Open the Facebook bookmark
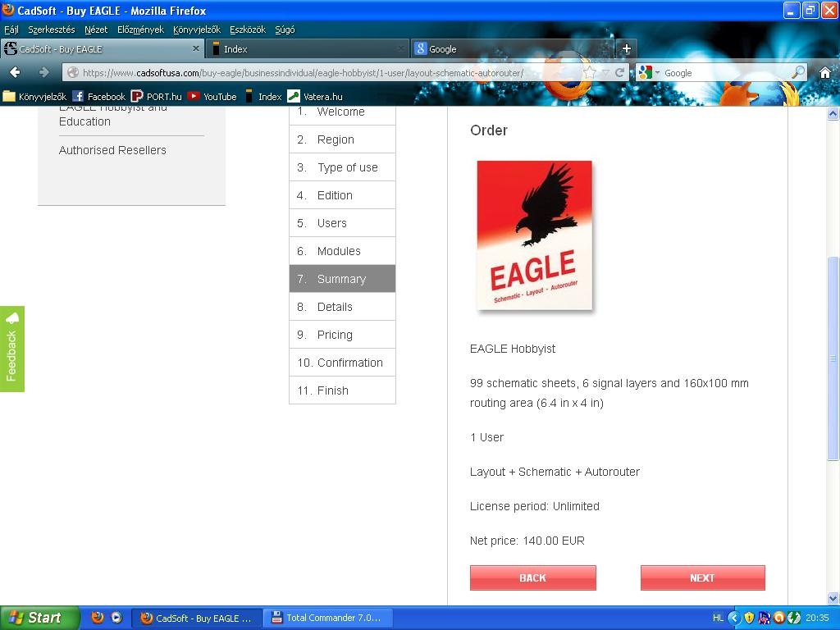The height and width of the screenshot is (630, 840). tap(99, 97)
